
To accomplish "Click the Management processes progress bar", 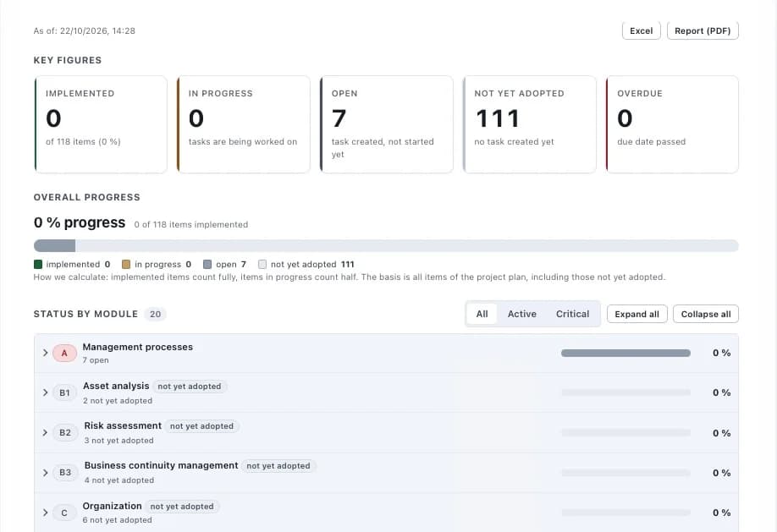I will click(x=625, y=354).
